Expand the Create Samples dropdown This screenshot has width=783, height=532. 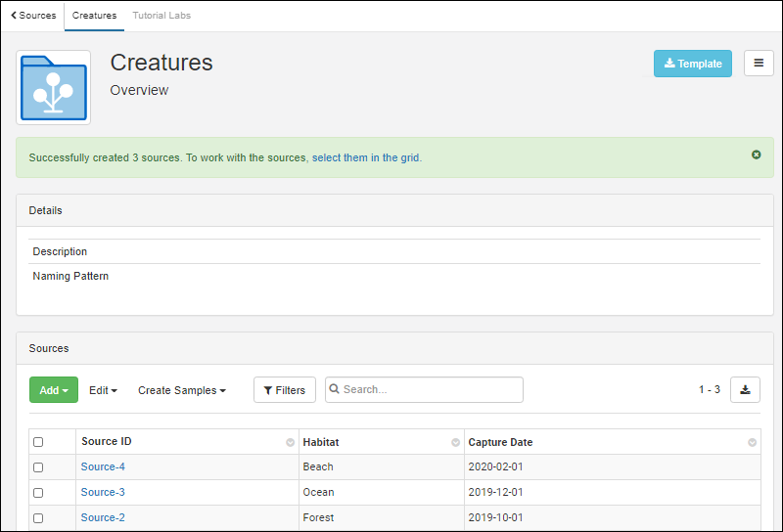click(x=181, y=390)
